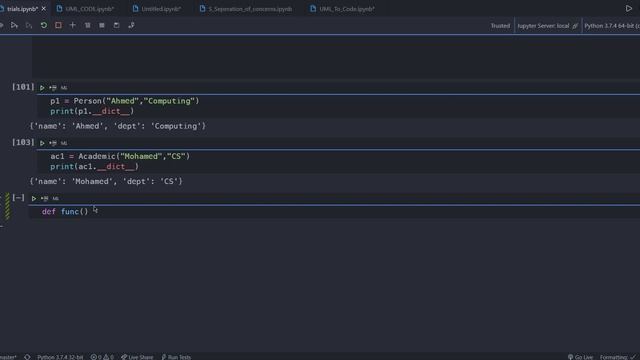Click the export notebook toolbar icon
Screen dimensions: 640x360
[x=131, y=25]
